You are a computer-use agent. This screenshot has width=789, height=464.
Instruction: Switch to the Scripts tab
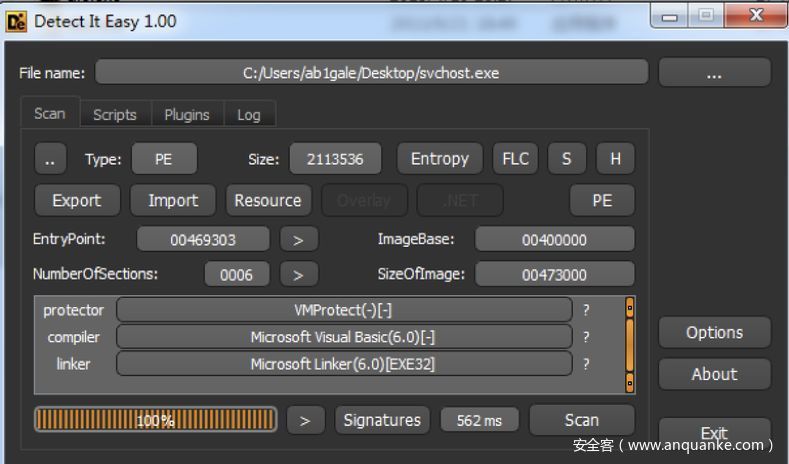click(114, 114)
